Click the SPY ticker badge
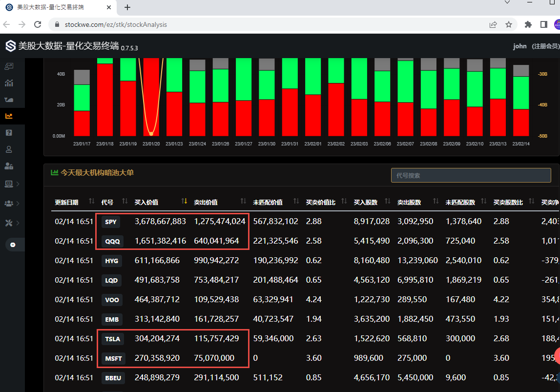Image resolution: width=560 pixels, height=392 pixels. pos(111,222)
